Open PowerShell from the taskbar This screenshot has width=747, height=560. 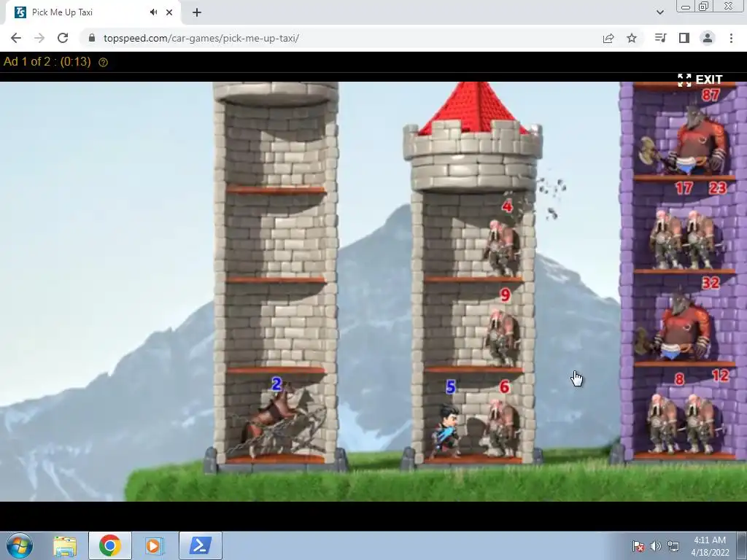[200, 545]
